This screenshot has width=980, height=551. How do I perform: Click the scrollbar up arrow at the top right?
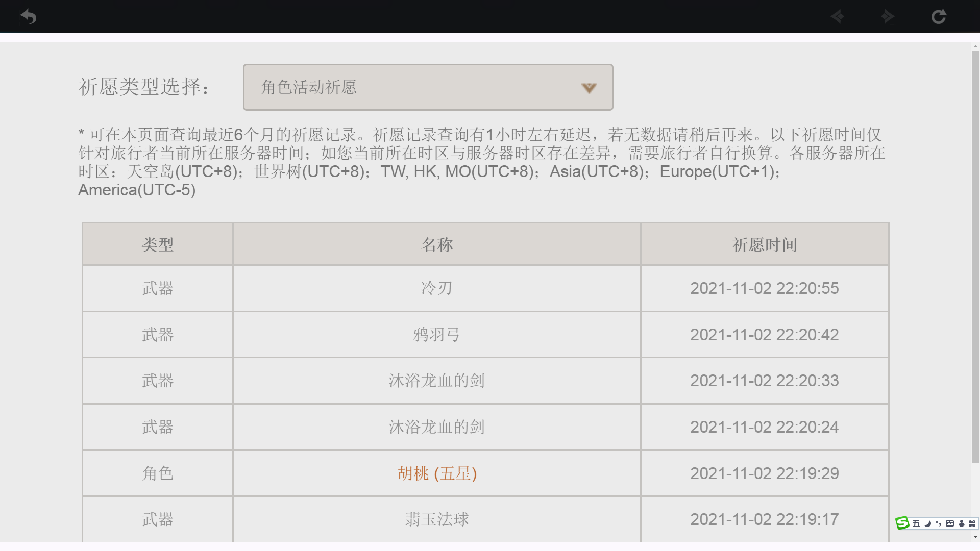975,46
